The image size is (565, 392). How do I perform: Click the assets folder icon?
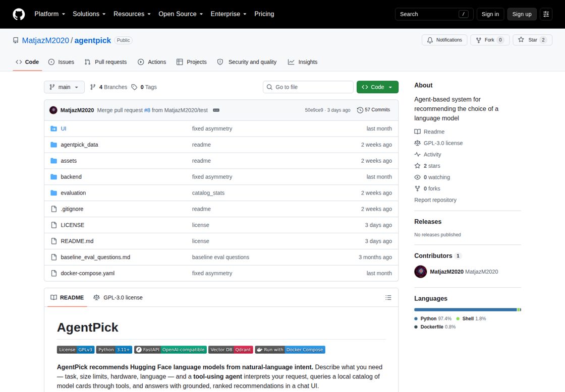tap(53, 161)
